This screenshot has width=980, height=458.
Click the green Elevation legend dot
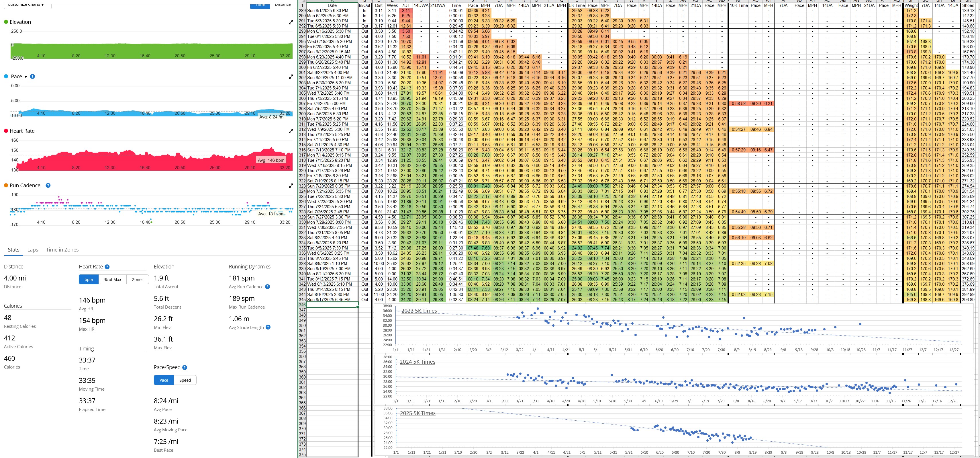click(6, 22)
